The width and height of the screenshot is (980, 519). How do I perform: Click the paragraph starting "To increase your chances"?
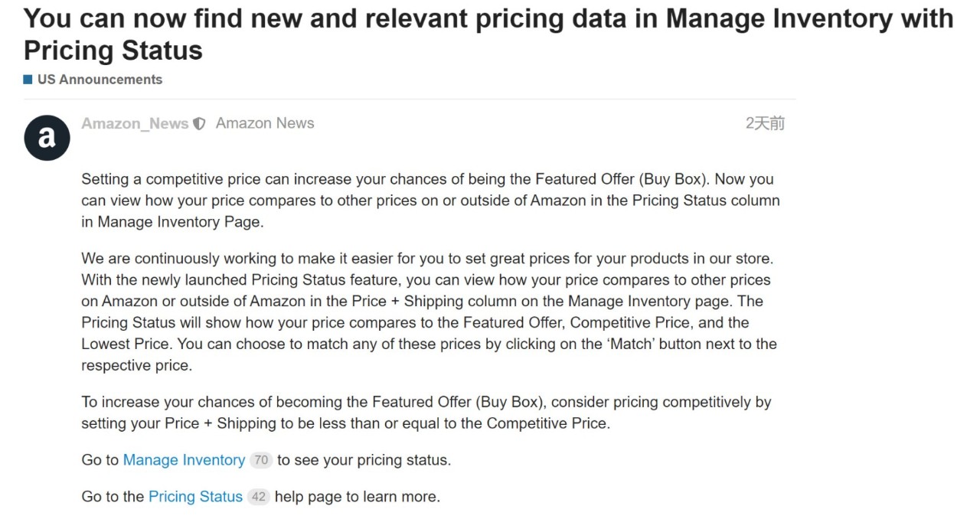tap(426, 413)
